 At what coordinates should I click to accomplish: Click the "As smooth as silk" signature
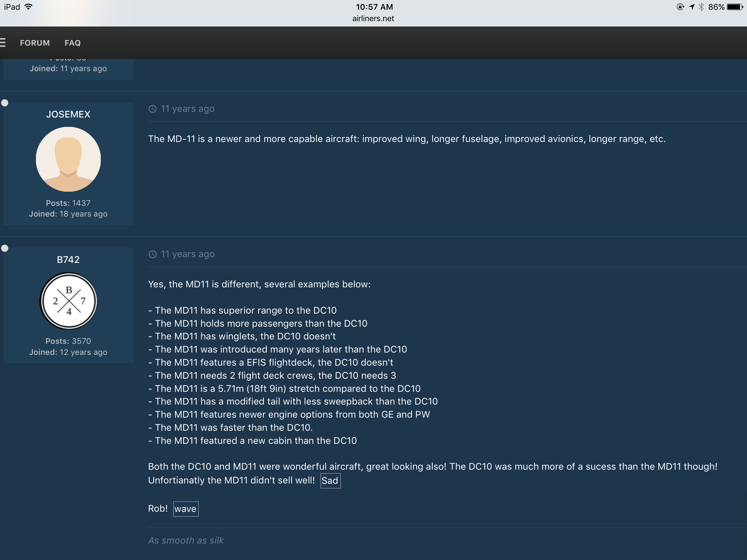point(186,541)
